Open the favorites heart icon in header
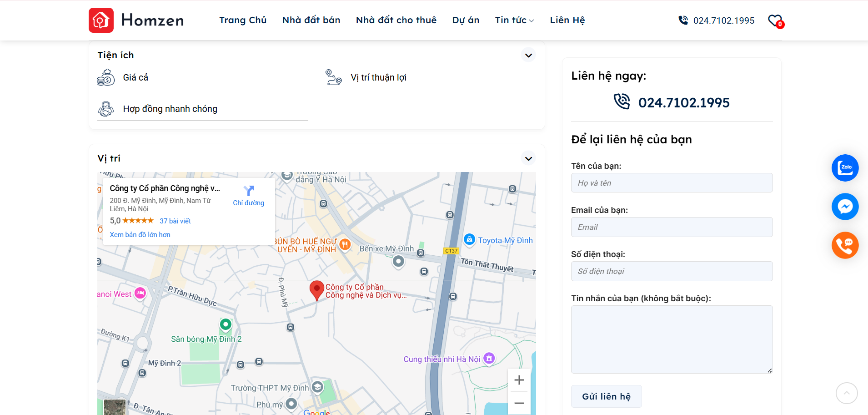 click(775, 20)
